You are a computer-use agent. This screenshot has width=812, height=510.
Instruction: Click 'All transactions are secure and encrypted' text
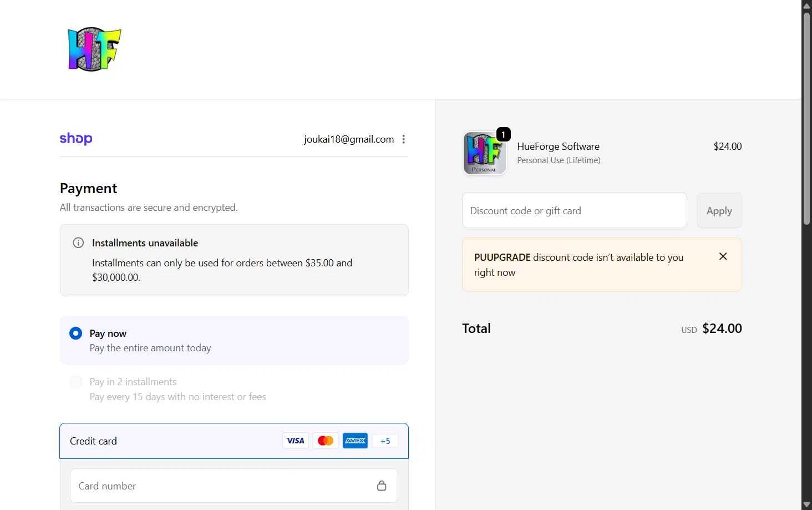click(x=149, y=208)
